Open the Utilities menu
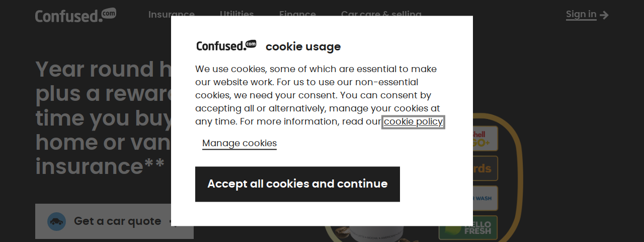 pos(237,15)
